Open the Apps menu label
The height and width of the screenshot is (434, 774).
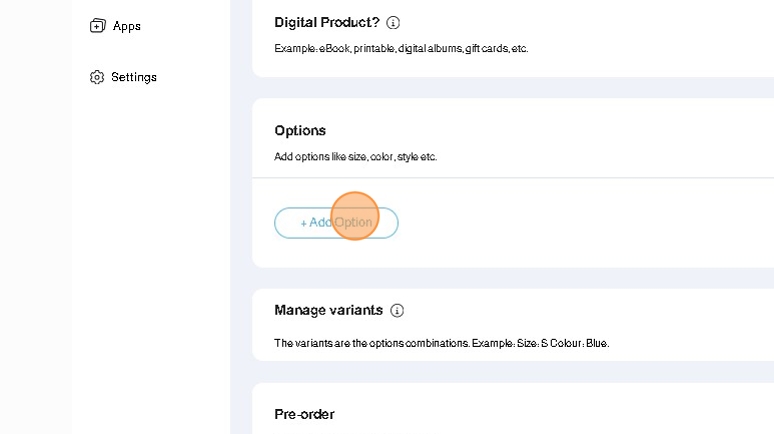click(x=127, y=26)
